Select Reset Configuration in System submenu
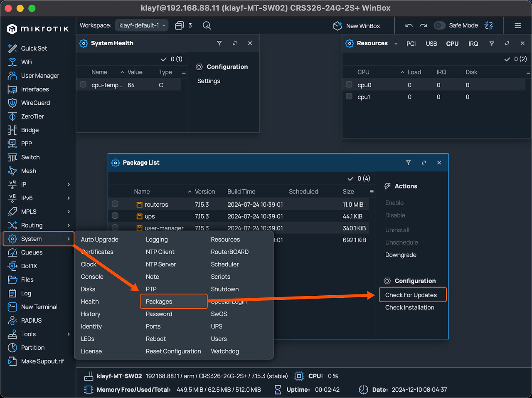The height and width of the screenshot is (398, 532). 173,351
